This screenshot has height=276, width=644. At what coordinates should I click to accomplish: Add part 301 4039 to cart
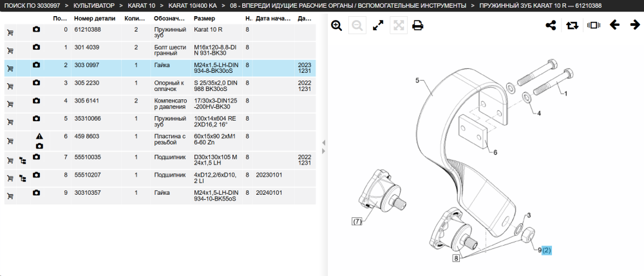(10, 50)
